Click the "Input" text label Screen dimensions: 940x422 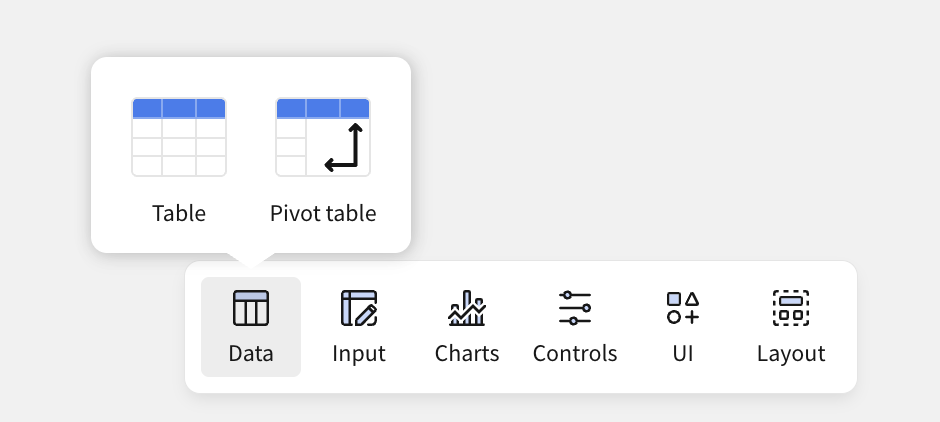(359, 353)
